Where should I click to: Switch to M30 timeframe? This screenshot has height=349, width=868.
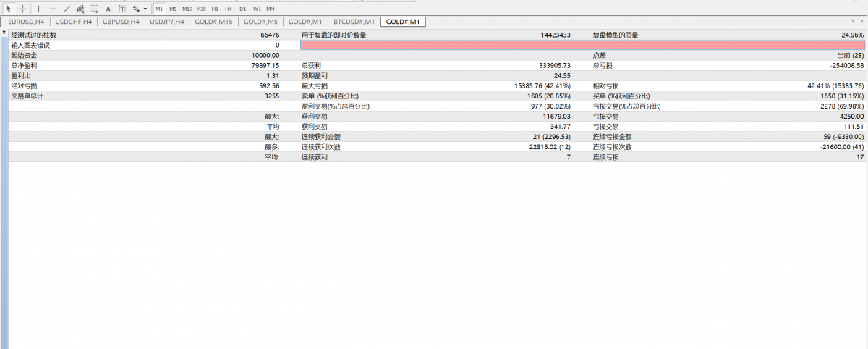coord(201,9)
